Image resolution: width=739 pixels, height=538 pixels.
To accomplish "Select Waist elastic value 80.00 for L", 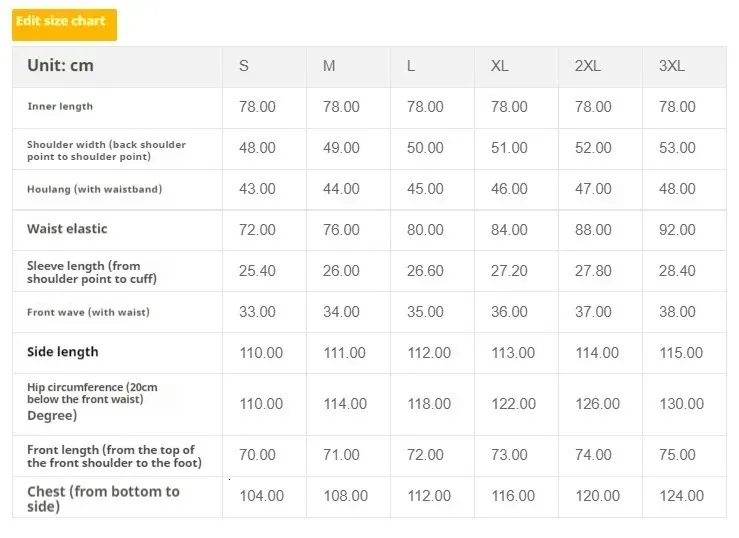I will click(x=425, y=230).
